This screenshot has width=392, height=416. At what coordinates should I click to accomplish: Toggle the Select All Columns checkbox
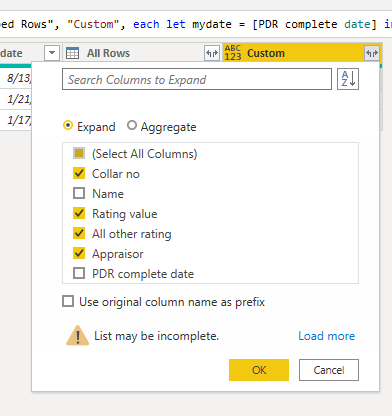coord(79,153)
